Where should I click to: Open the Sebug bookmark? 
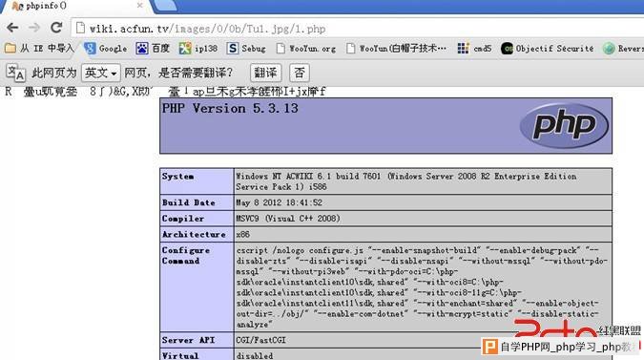[246, 49]
